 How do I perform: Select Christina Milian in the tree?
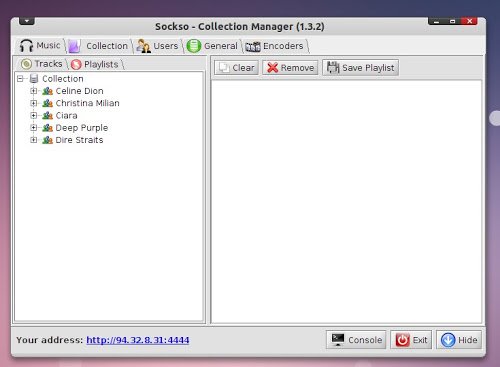pos(87,103)
